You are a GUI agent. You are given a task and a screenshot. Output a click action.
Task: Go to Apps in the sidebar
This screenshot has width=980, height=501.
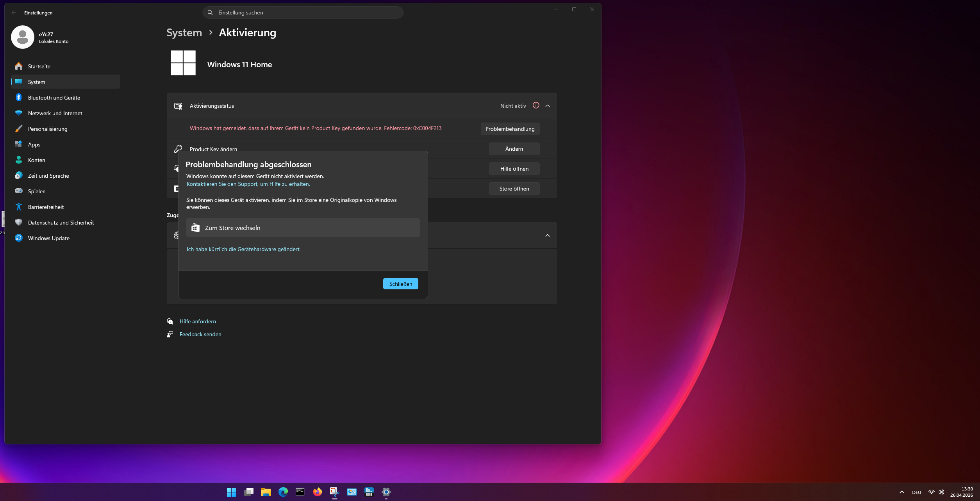[66, 144]
